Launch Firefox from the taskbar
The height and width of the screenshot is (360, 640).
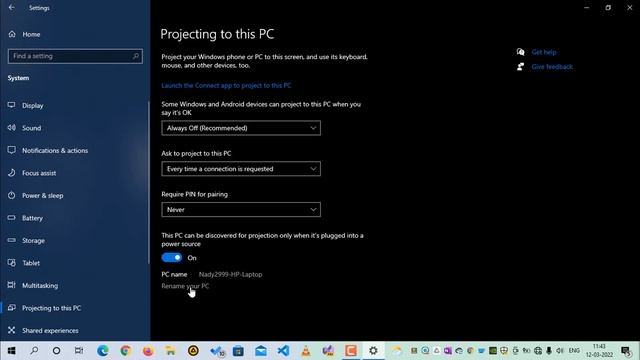click(x=148, y=351)
